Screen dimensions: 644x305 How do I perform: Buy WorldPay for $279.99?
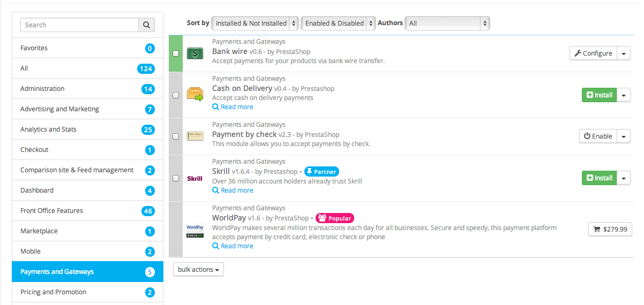[x=610, y=230]
